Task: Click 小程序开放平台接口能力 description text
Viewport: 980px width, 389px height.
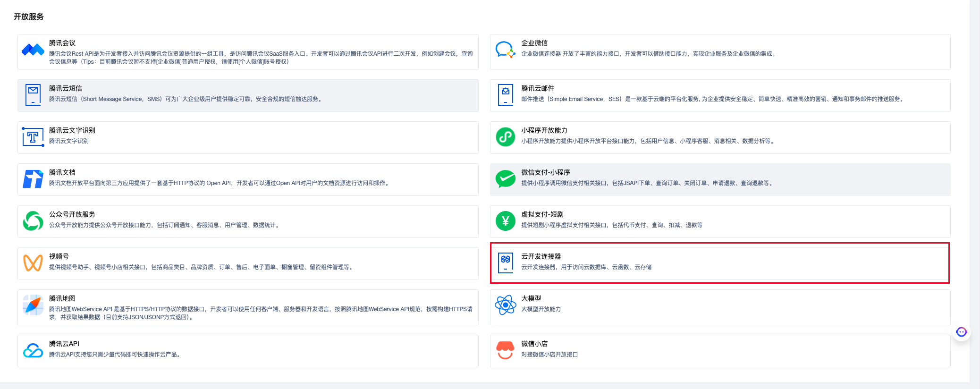Action: [x=649, y=141]
